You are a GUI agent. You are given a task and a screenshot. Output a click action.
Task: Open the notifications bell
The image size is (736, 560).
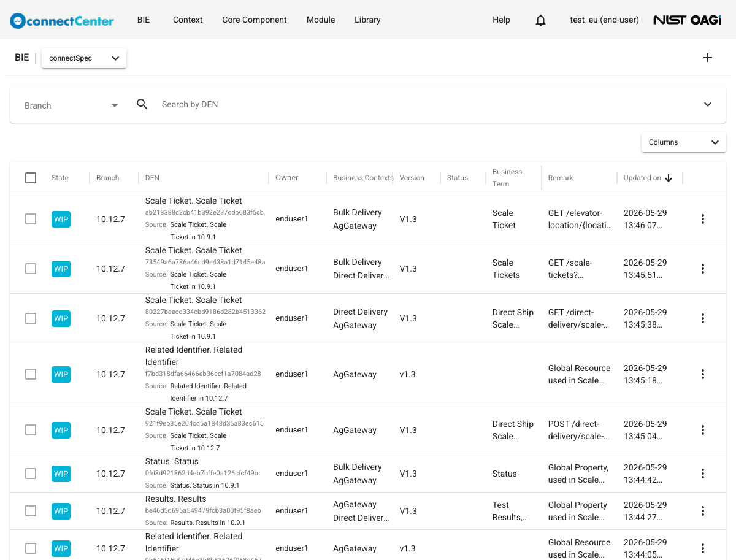(x=540, y=20)
